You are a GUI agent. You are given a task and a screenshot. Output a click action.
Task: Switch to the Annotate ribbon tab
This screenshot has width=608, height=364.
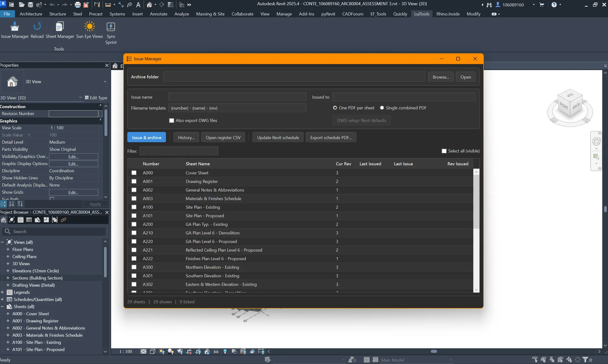click(x=159, y=14)
